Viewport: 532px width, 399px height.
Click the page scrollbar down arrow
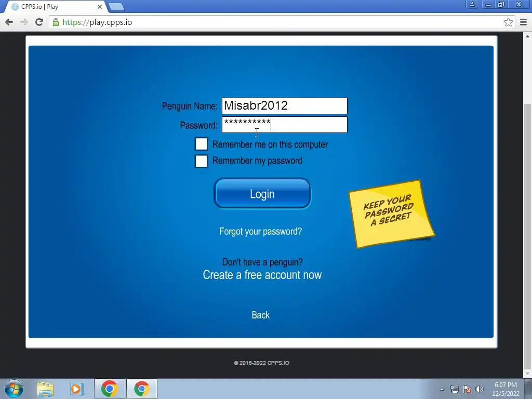(x=528, y=373)
